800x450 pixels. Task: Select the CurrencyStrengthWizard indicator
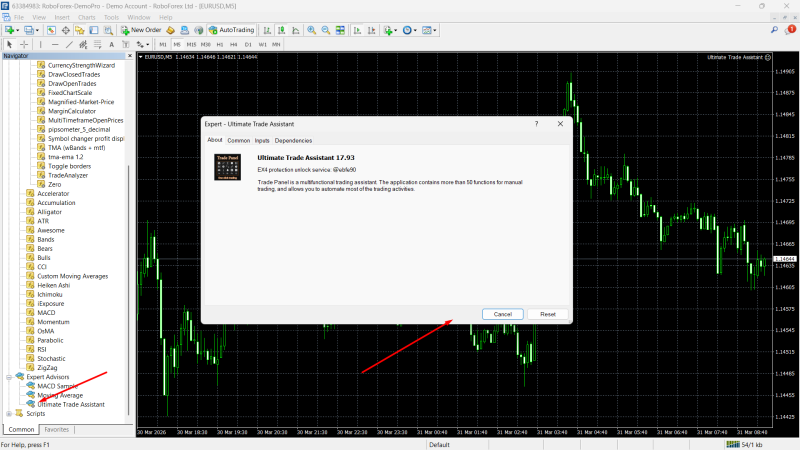click(81, 65)
